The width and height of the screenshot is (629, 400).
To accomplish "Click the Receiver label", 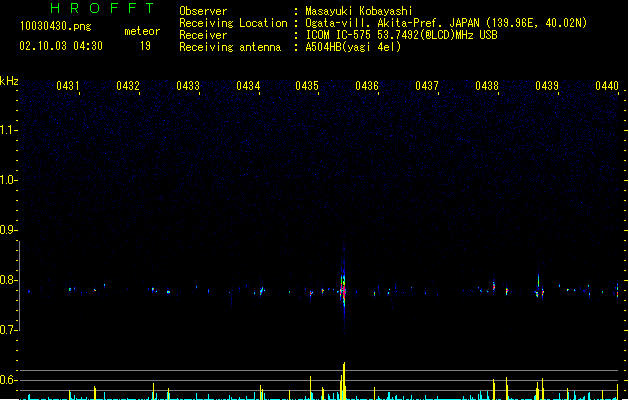I will point(203,35).
